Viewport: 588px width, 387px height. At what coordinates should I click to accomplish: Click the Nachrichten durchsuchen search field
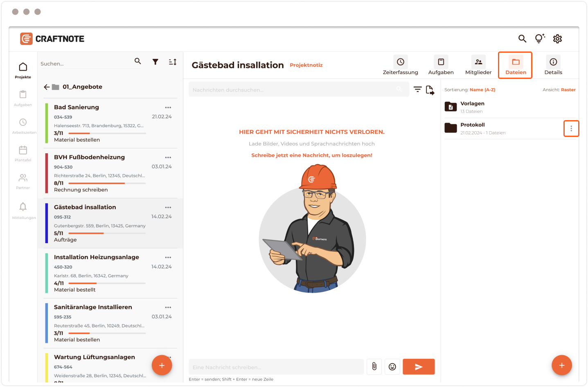[293, 89]
